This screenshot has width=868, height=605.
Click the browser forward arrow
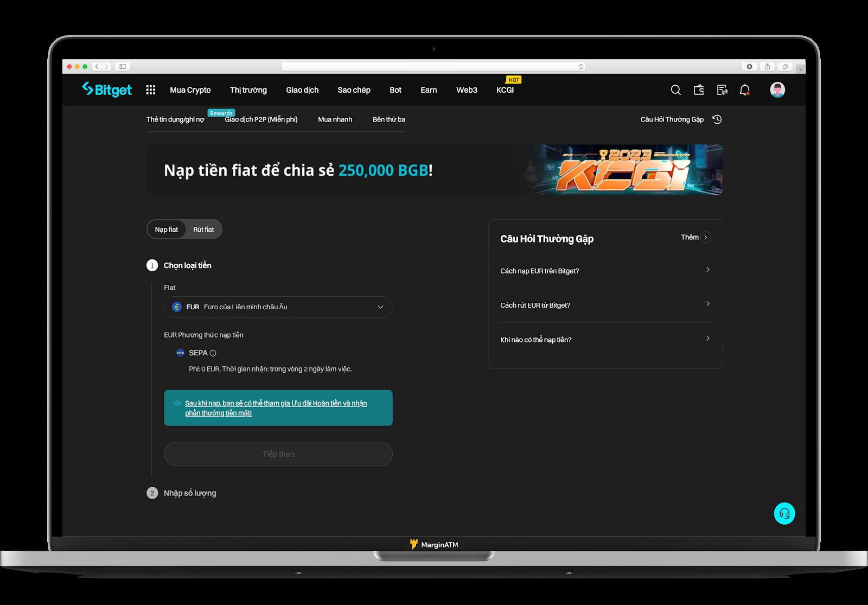coord(107,66)
